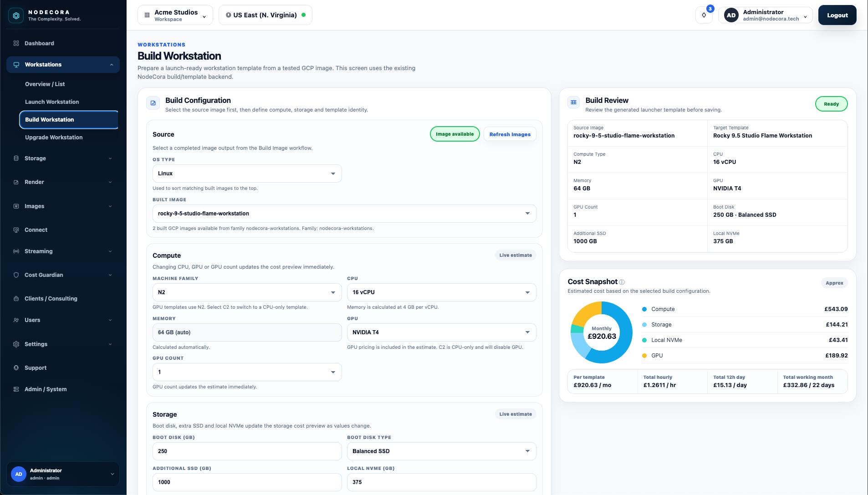Click the Additional SSD (GB) input field
The image size is (868, 495).
247,482
